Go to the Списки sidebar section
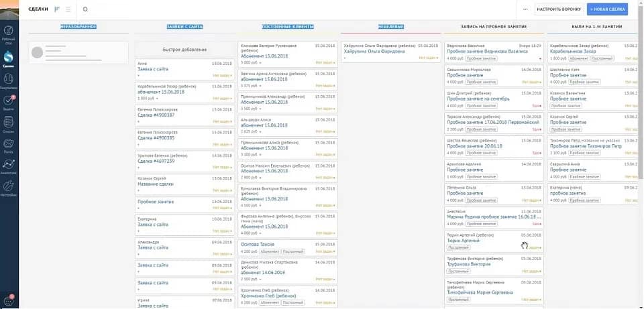Viewport: 644px width, 309px height. point(9,125)
